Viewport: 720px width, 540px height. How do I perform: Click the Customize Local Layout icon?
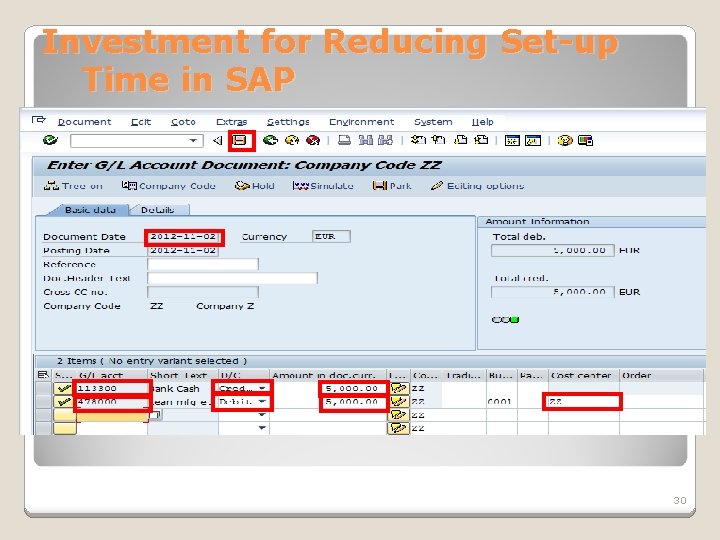[x=585, y=141]
